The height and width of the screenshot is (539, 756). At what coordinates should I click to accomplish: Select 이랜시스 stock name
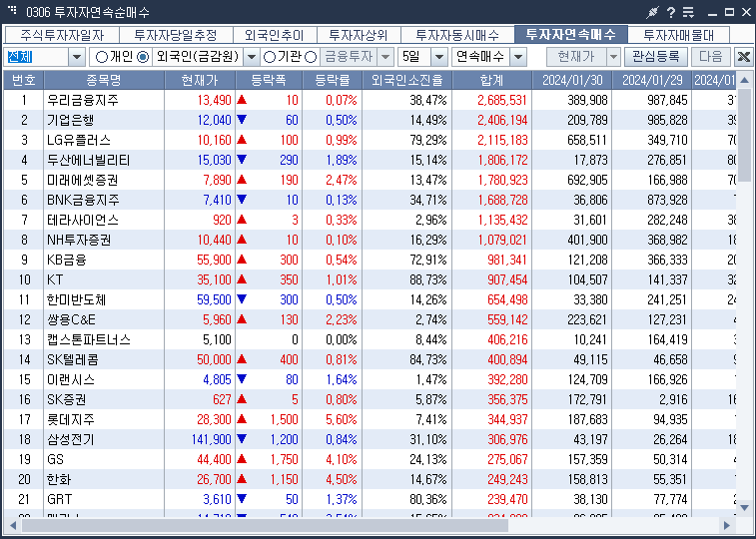coord(70,380)
